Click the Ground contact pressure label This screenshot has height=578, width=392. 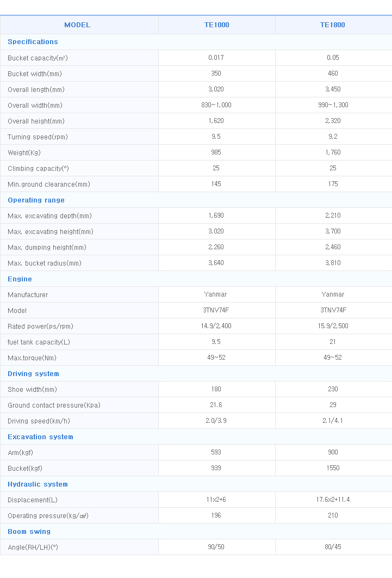pyautogui.click(x=54, y=405)
